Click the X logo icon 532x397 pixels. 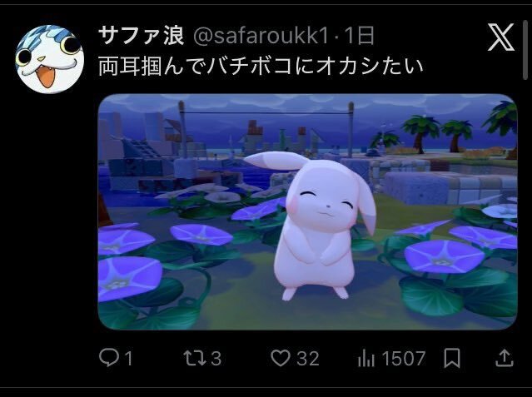[501, 37]
